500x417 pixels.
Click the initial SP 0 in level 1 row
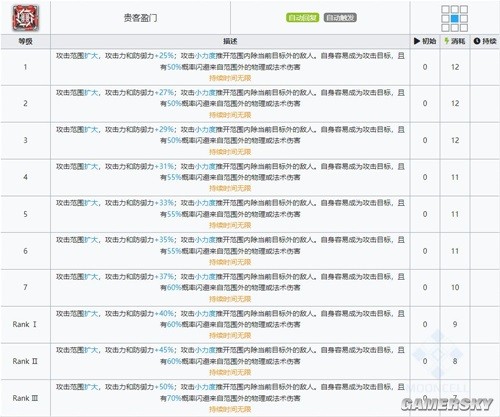click(425, 67)
